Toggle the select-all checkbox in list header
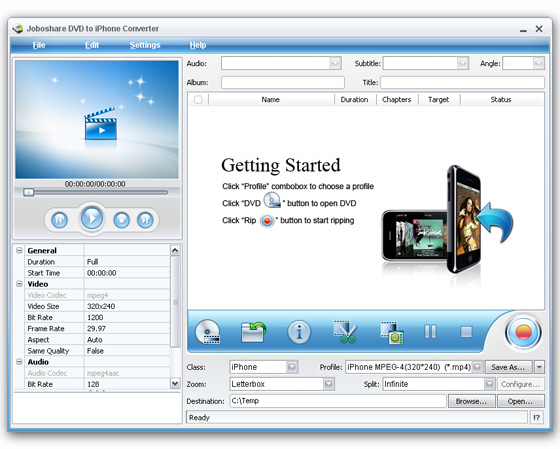 [x=198, y=99]
